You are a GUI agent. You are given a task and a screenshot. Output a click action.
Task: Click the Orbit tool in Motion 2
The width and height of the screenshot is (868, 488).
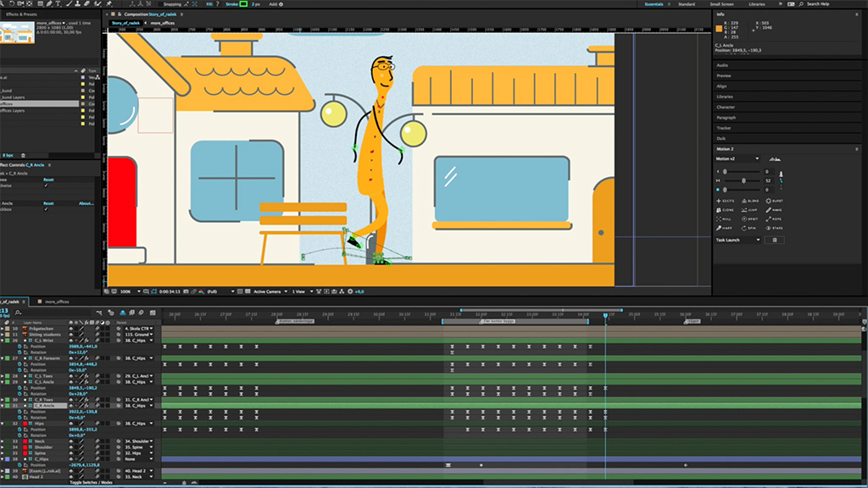point(750,219)
